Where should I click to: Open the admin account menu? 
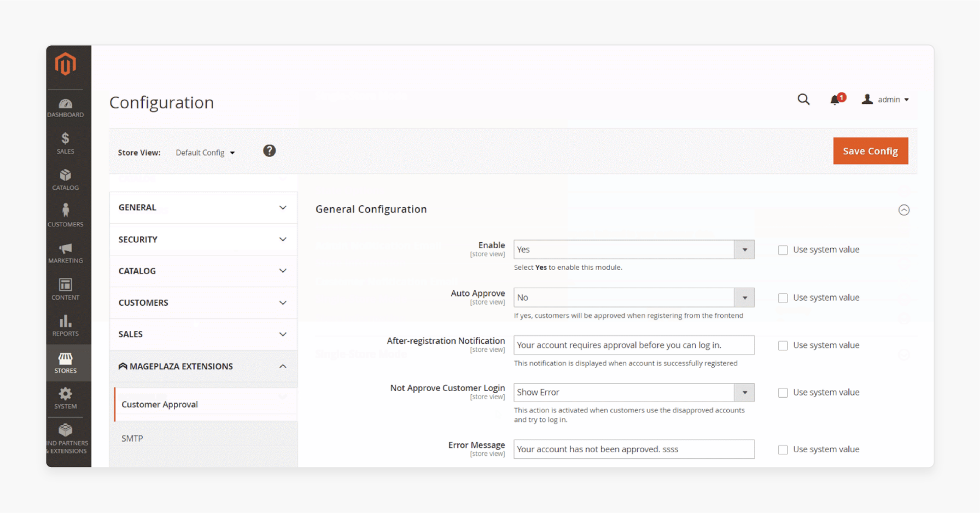[885, 100]
